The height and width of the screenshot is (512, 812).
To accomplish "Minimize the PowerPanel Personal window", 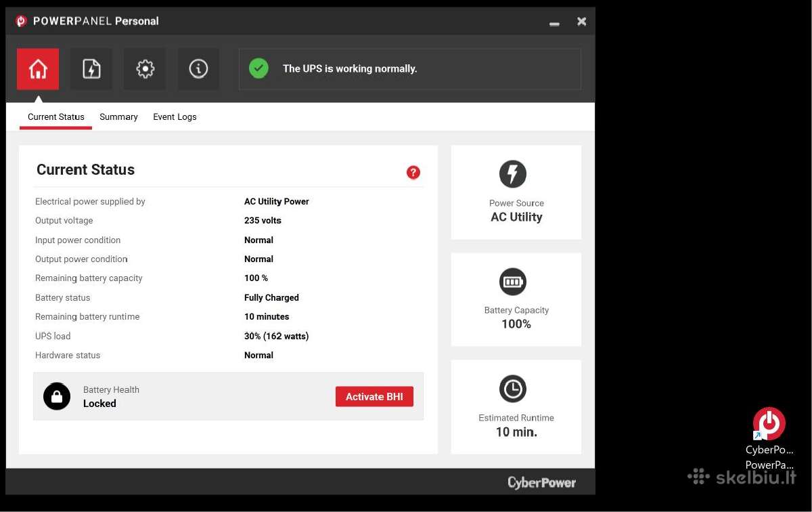I will 555,22.
